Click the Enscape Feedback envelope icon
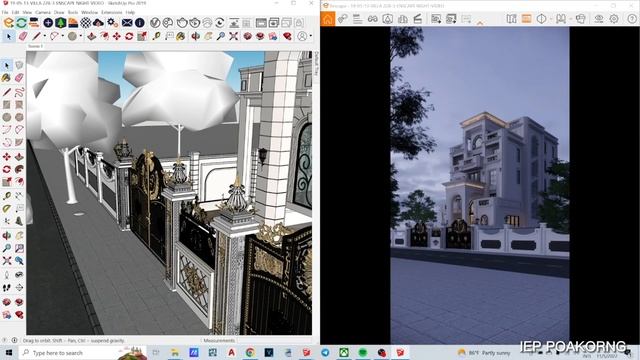 (127, 23)
